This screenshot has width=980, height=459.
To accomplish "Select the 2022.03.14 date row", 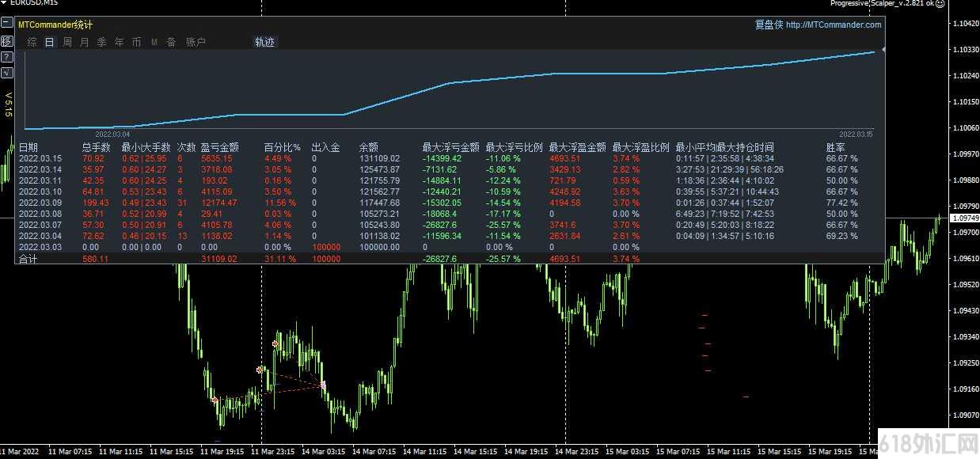I will 40,169.
